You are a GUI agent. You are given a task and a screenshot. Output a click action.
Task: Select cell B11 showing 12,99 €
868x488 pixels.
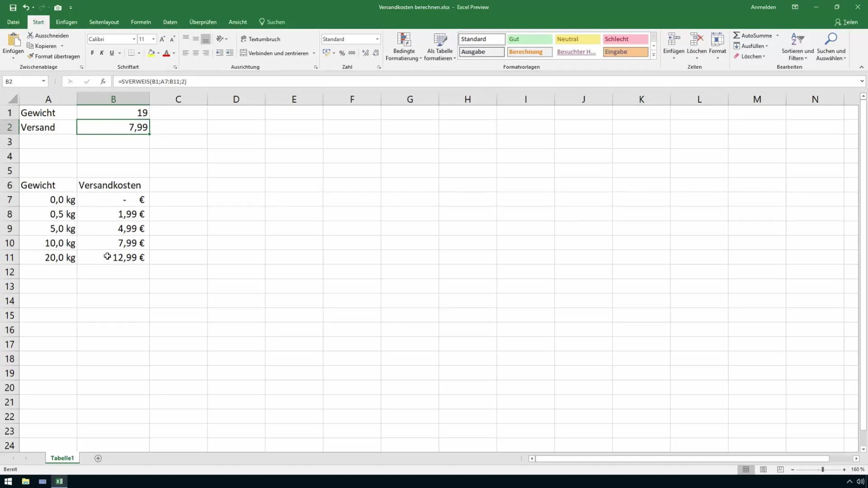point(113,258)
